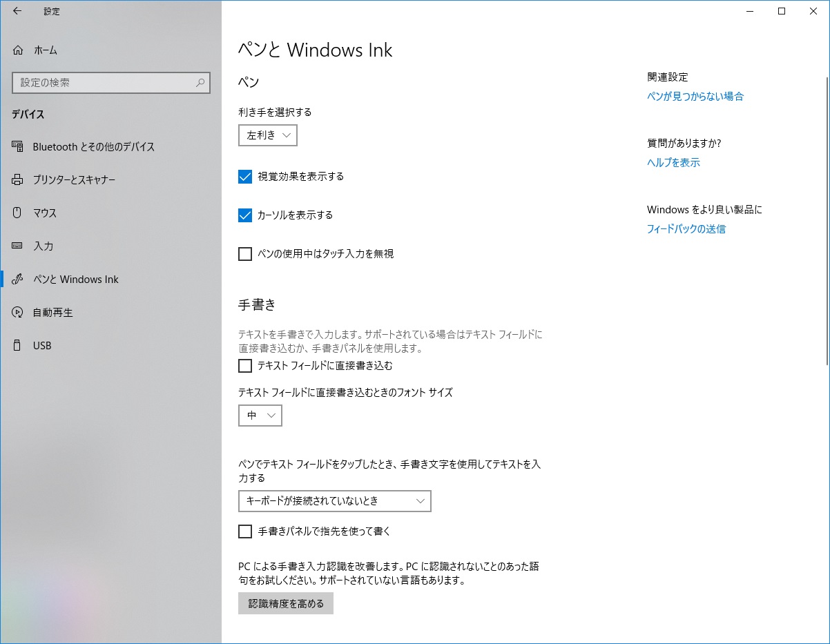Click the mouse icon for マウス

coord(17,213)
